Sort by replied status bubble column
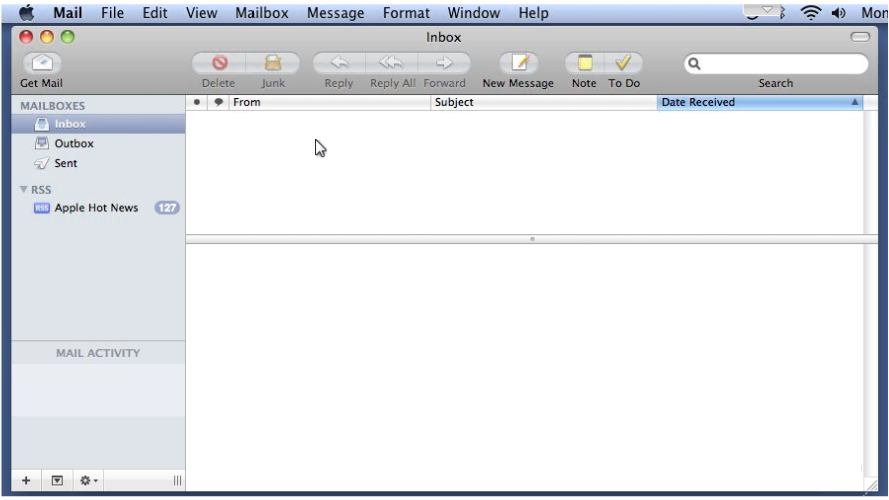The width and height of the screenshot is (889, 500). point(218,102)
